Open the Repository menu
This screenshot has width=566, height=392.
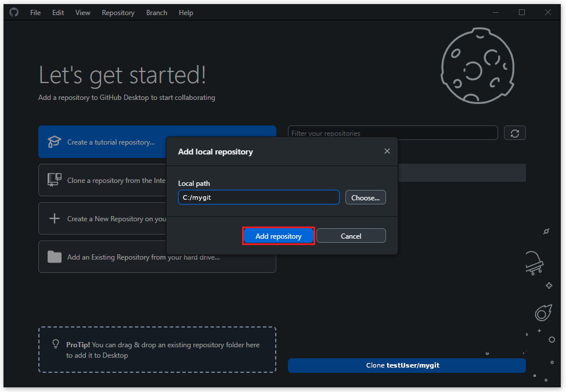[x=118, y=12]
